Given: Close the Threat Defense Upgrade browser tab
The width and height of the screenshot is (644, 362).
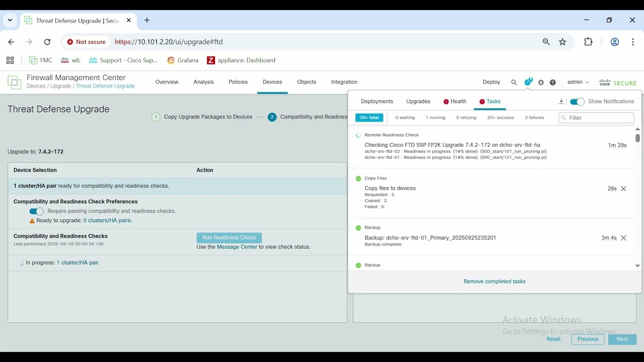Looking at the screenshot, I should (x=129, y=20).
